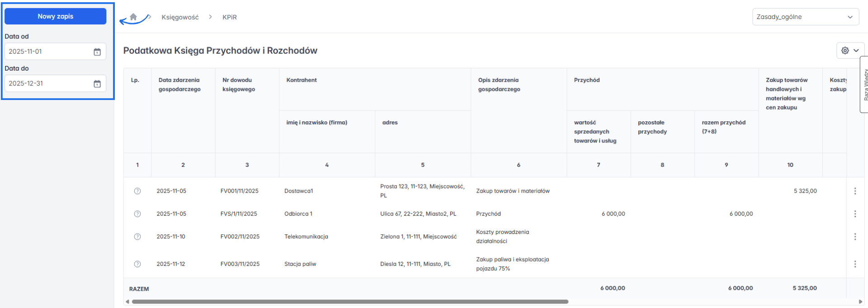Open three-dot menu for FVS/1/11/2025 row
The image size is (868, 308).
[855, 214]
